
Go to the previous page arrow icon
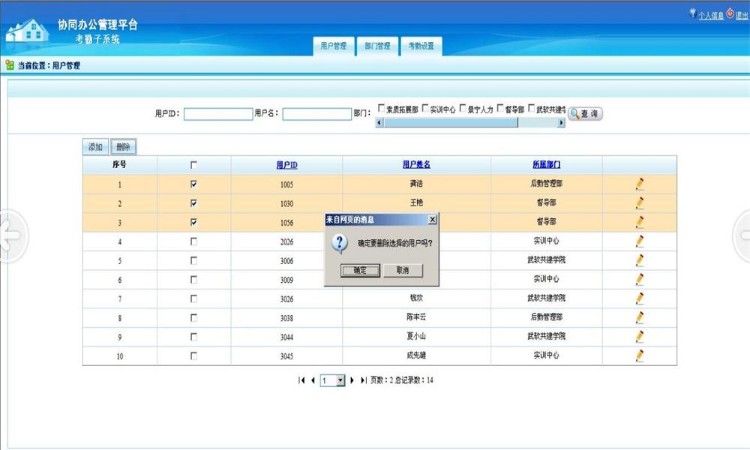(x=313, y=380)
